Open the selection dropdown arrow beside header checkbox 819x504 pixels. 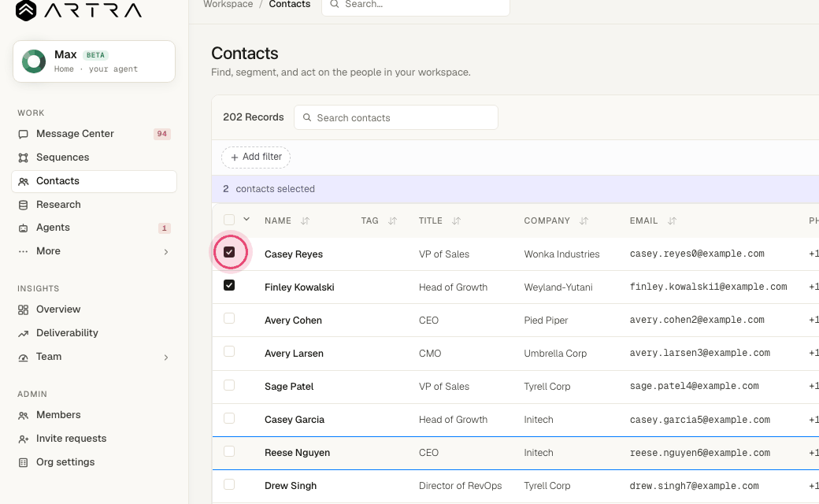tap(246, 220)
